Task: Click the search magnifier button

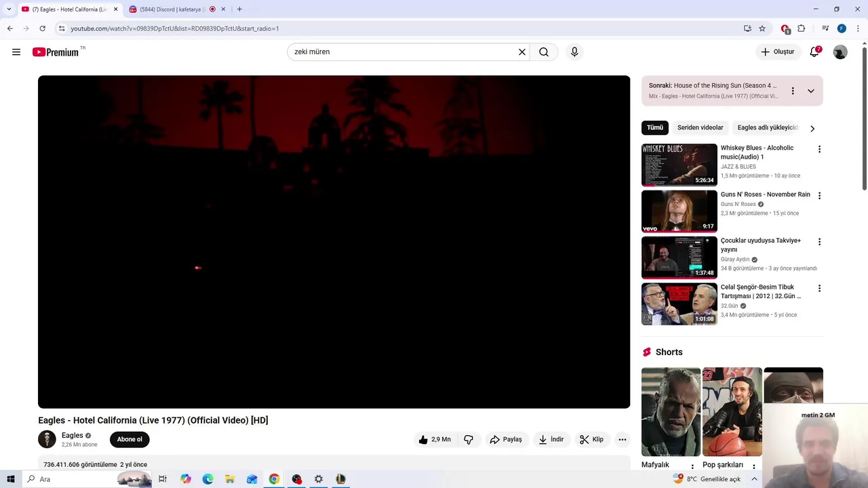Action: [x=544, y=52]
